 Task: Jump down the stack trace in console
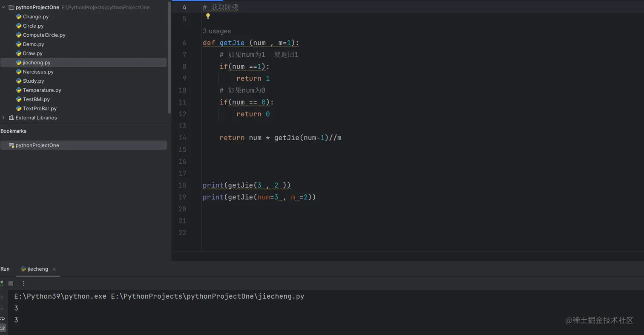point(2,308)
